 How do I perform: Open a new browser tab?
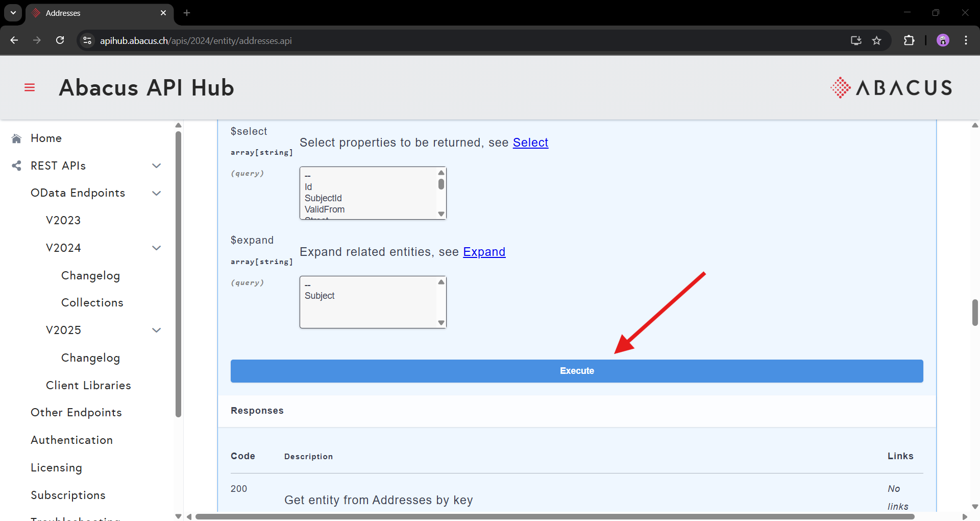pyautogui.click(x=187, y=13)
